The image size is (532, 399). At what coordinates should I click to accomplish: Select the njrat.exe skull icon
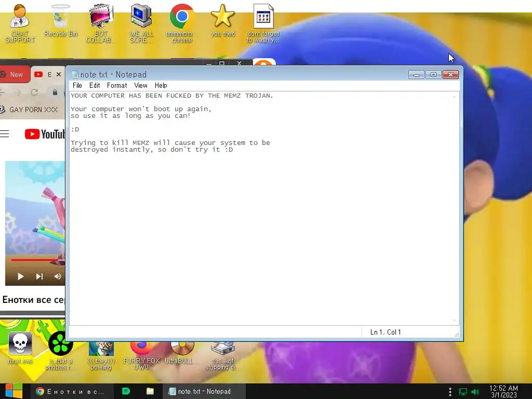pos(20,348)
